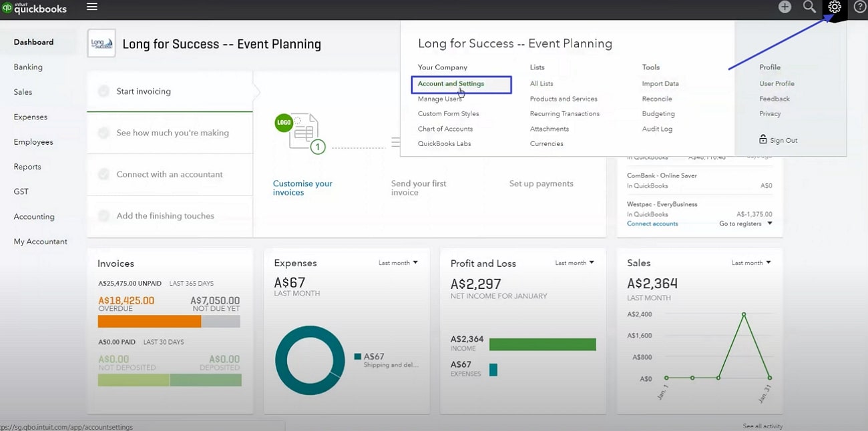Select Account and Settings menu item
This screenshot has width=868, height=431.
pyautogui.click(x=451, y=84)
